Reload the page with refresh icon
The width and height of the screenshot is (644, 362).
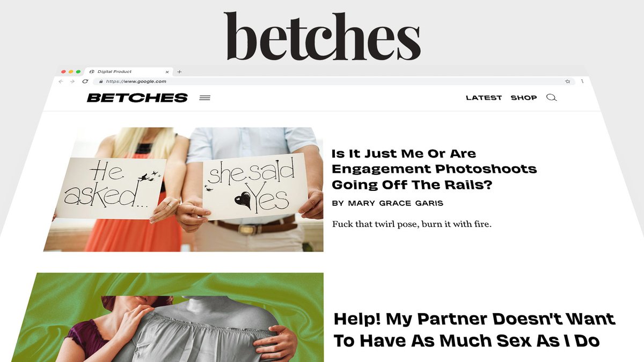85,82
